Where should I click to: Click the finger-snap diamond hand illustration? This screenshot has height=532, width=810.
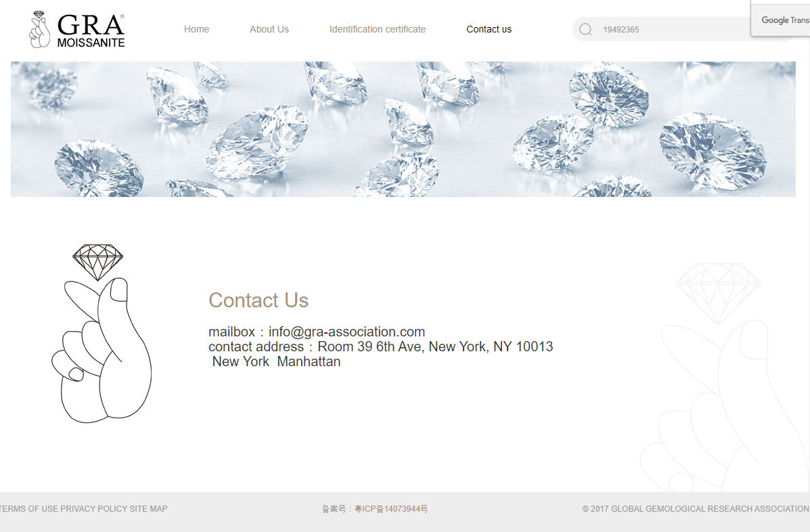tap(102, 334)
